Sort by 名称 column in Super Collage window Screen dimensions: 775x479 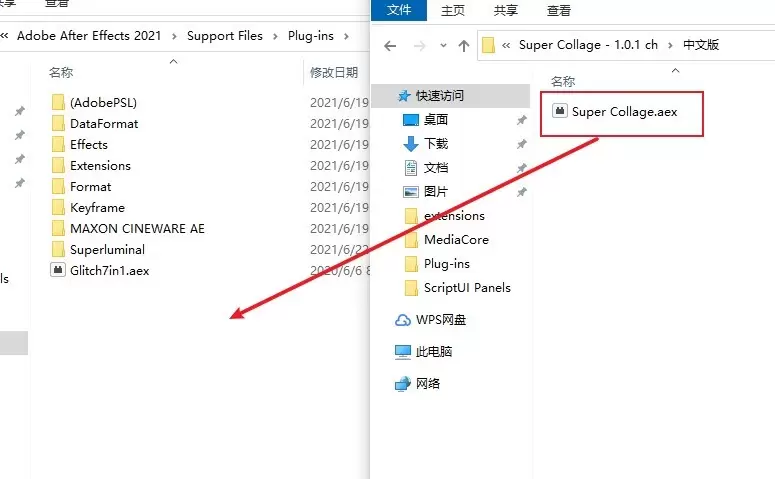[x=563, y=82]
